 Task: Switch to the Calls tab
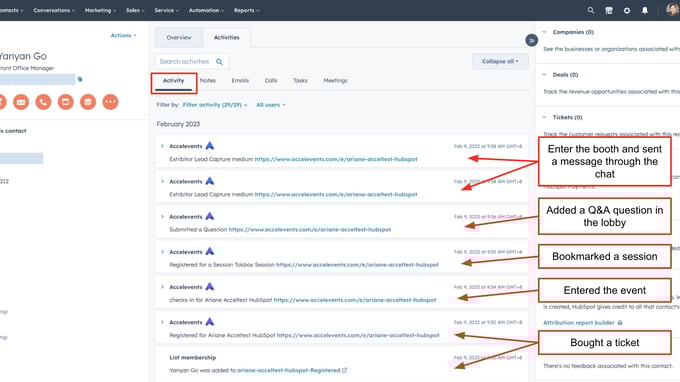tap(271, 81)
